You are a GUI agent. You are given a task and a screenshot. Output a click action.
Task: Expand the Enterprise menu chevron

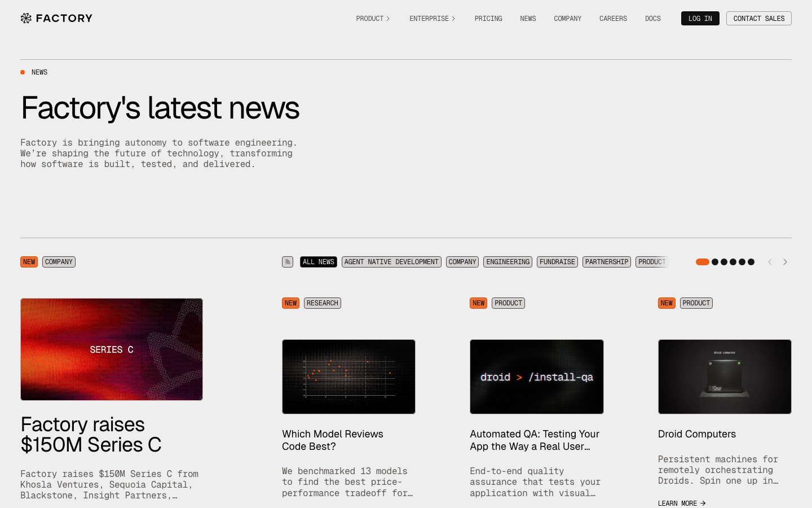[453, 19]
